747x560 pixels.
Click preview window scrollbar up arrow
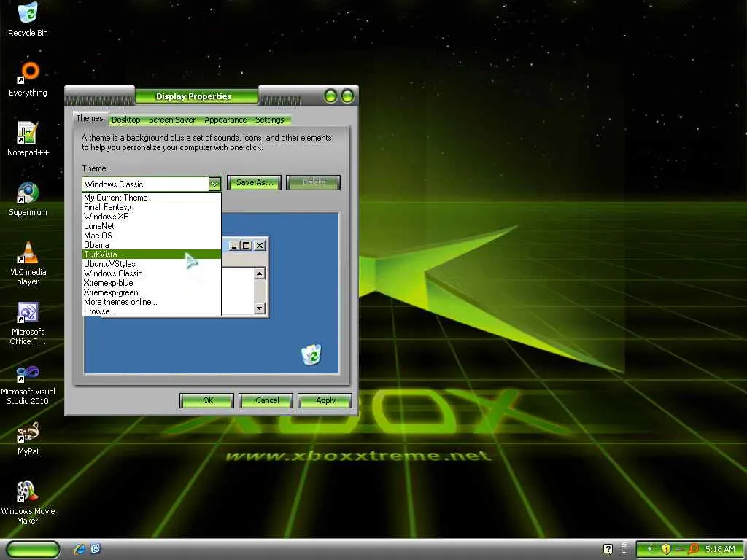tap(259, 273)
